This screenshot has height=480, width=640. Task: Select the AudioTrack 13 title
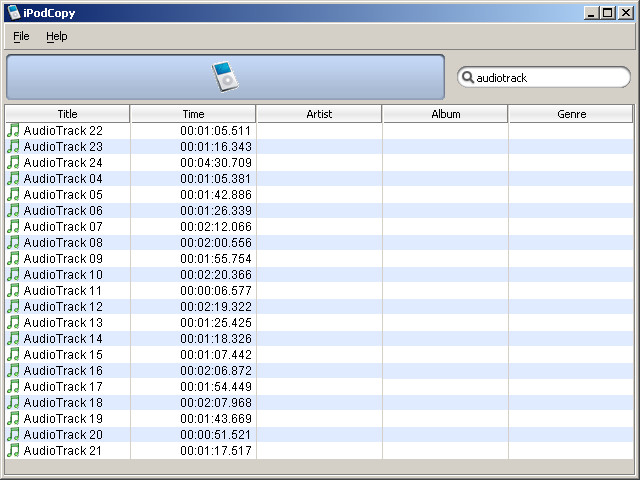point(63,322)
